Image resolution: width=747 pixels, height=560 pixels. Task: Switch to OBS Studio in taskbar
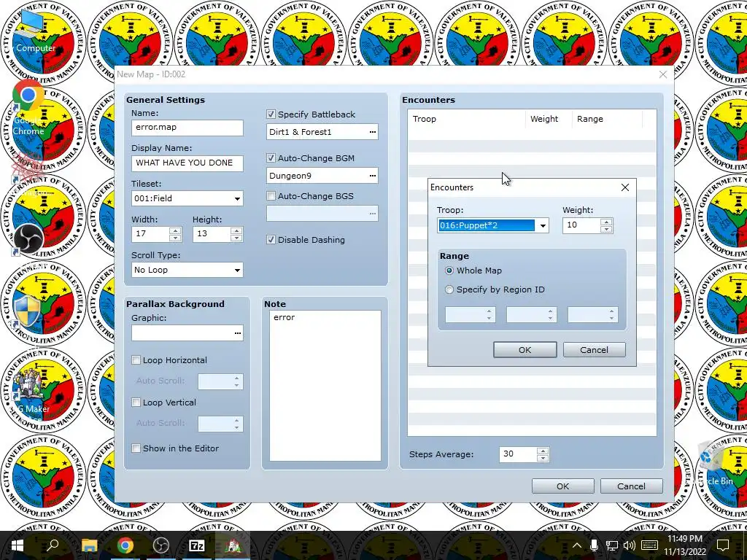[161, 545]
